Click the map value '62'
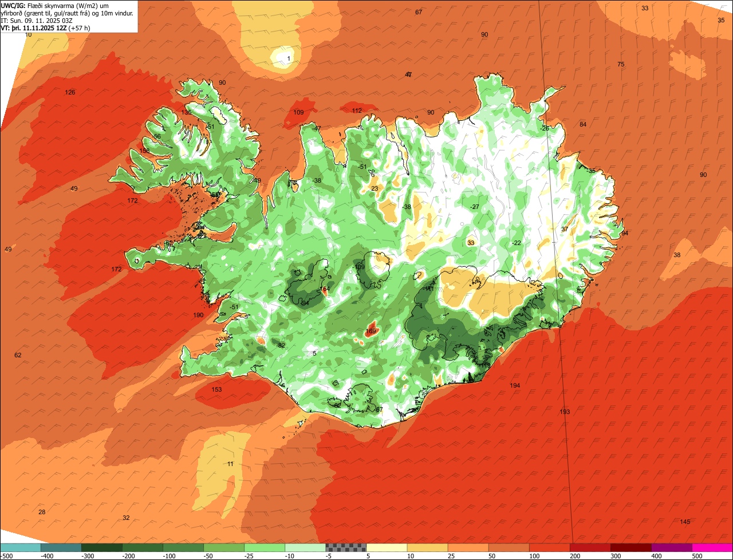Screen dimensions: 733x560 pyautogui.click(x=18, y=356)
